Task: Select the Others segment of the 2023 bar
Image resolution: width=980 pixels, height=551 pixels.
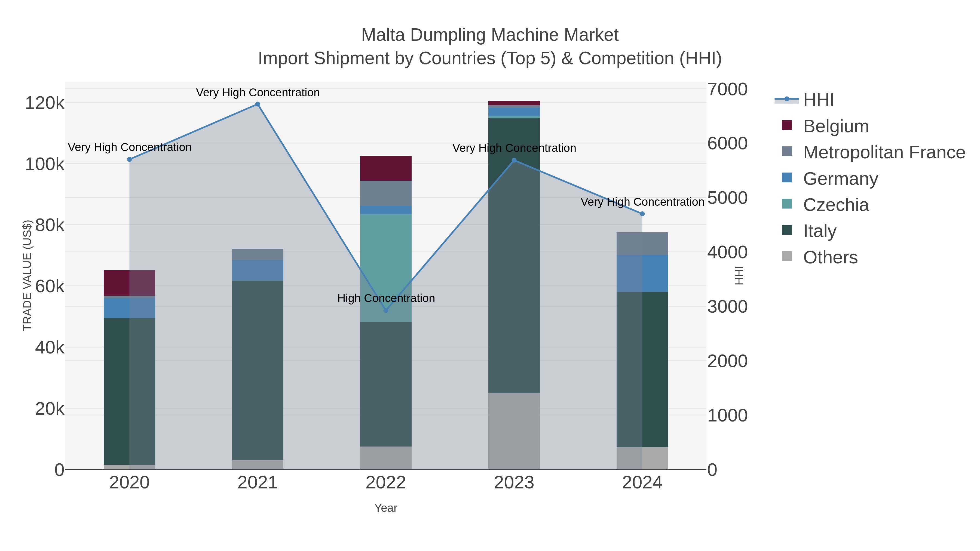Action: [x=514, y=431]
